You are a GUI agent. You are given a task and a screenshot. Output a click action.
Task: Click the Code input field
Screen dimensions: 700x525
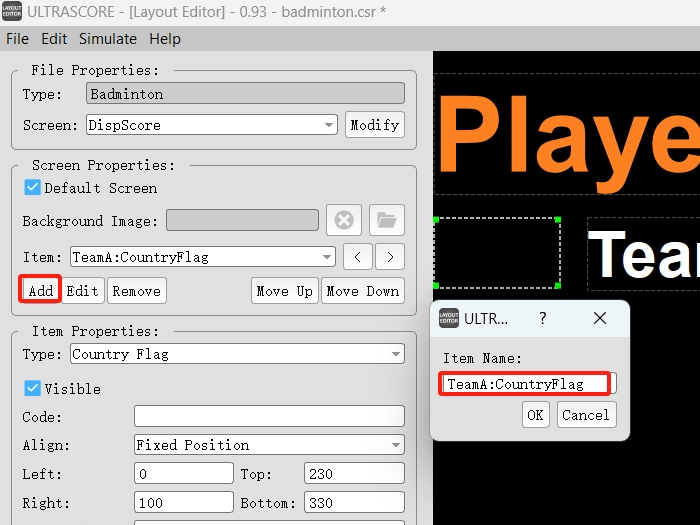(269, 417)
